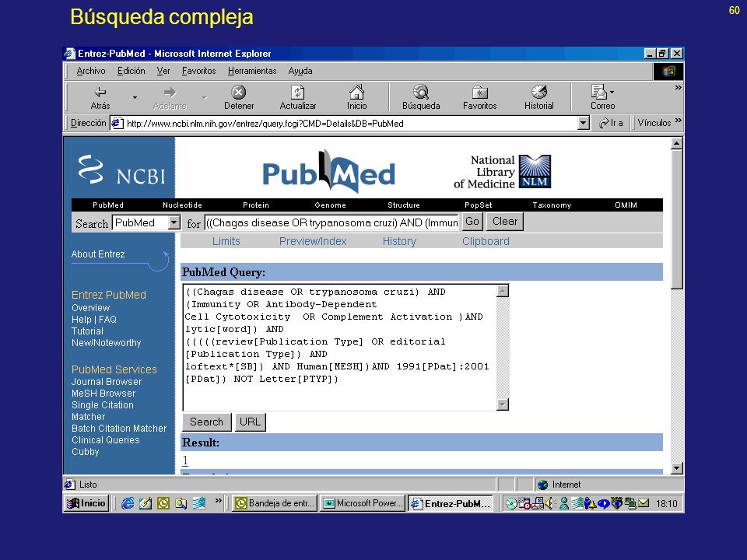Click the Go search button
This screenshot has width=747, height=560.
click(472, 222)
